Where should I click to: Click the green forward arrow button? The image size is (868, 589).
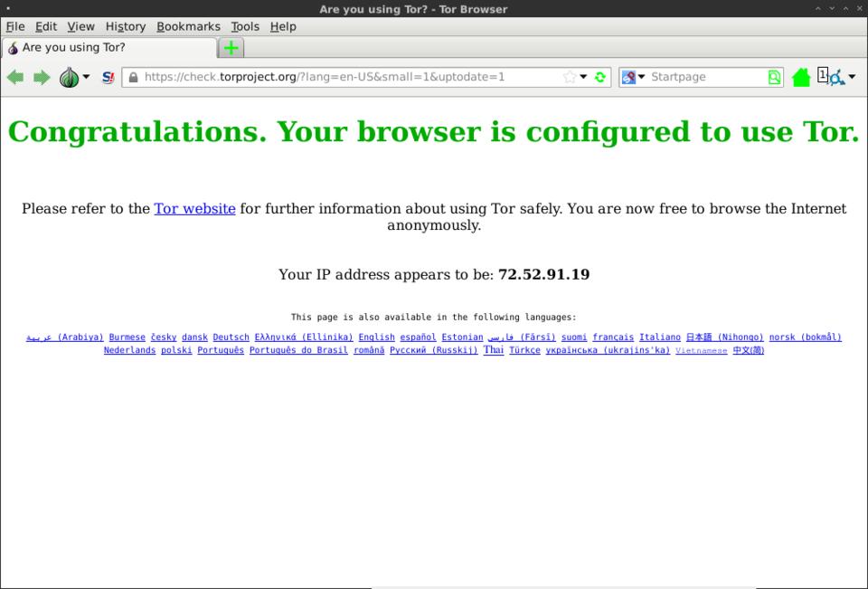42,78
